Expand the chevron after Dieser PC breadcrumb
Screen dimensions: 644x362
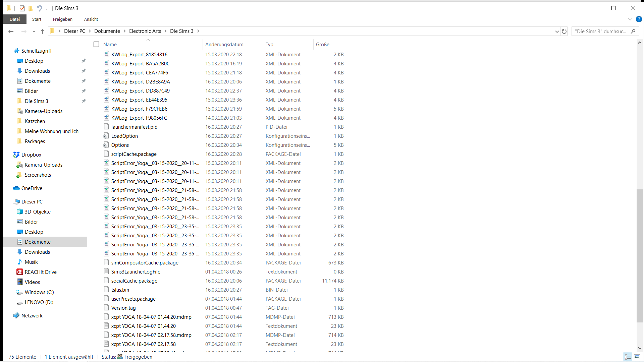(x=90, y=31)
